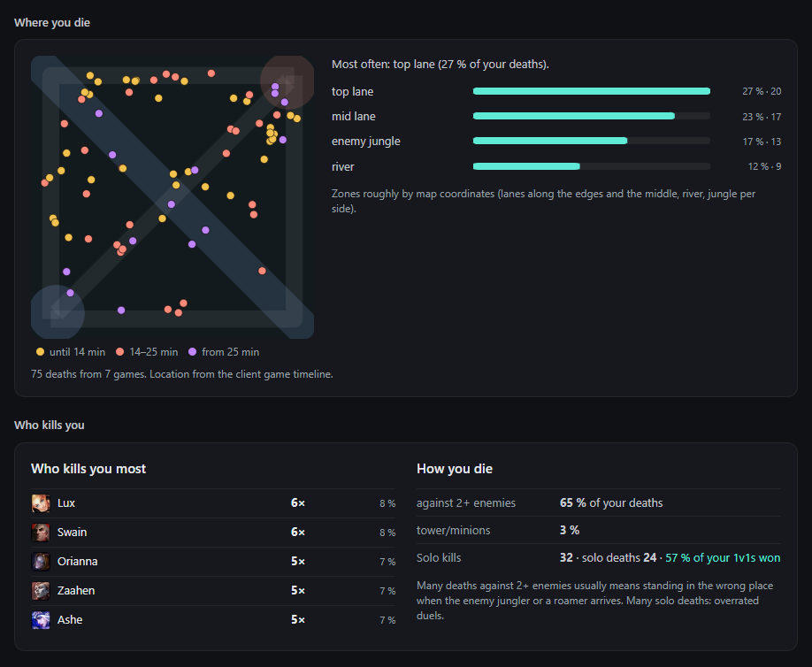Click the '23 % · 17' value
This screenshot has height=667, width=812.
pos(762,117)
